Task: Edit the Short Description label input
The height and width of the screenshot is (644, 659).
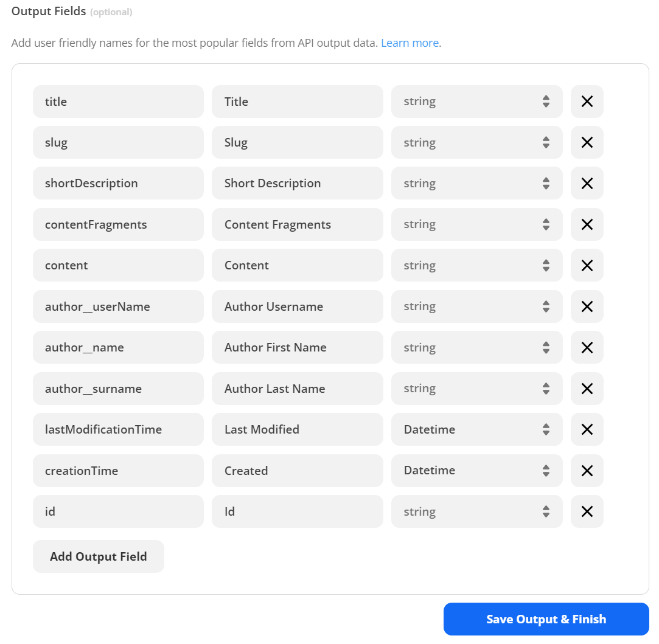Action: click(297, 183)
